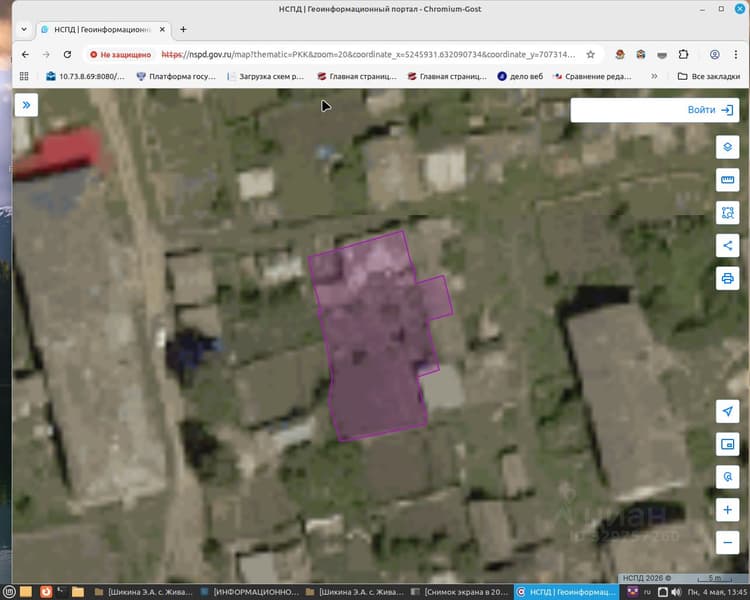Image resolution: width=750 pixels, height=600 pixels.
Task: Open the system start menu in taskbar
Action: (8, 592)
